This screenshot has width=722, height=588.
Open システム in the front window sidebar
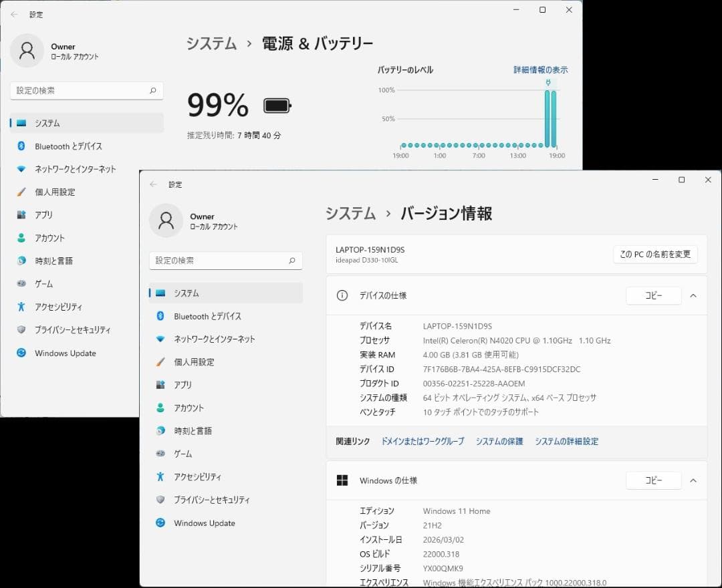(x=226, y=293)
